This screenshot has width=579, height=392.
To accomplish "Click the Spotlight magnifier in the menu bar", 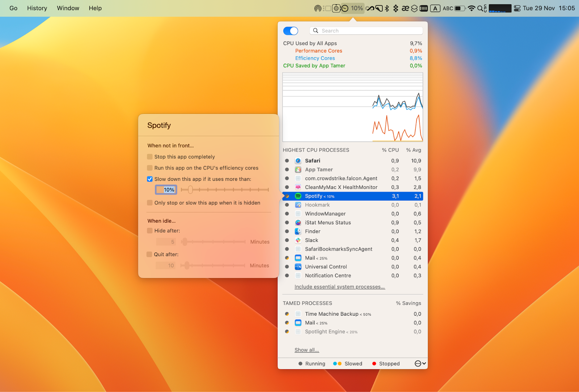I will tap(480, 8).
